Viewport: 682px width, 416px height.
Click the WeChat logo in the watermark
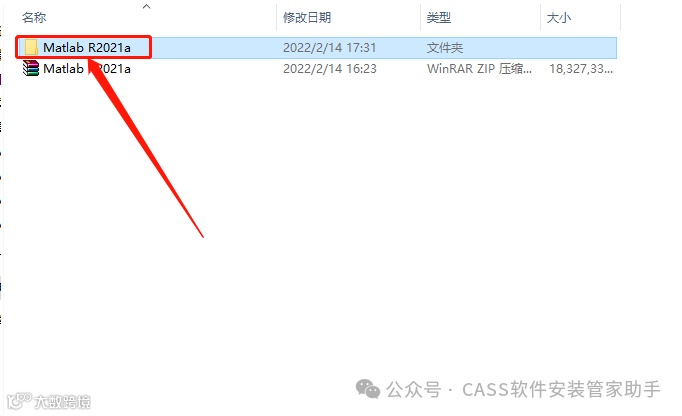click(368, 389)
